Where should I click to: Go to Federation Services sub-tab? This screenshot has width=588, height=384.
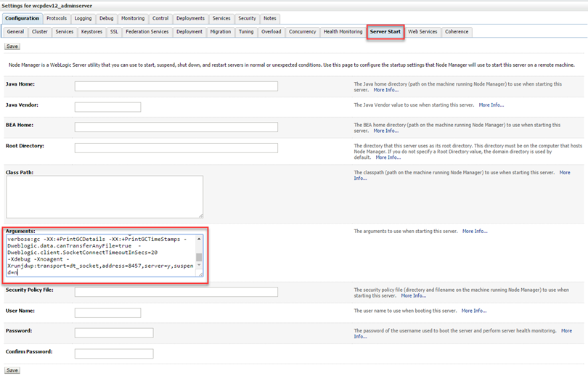tap(147, 32)
